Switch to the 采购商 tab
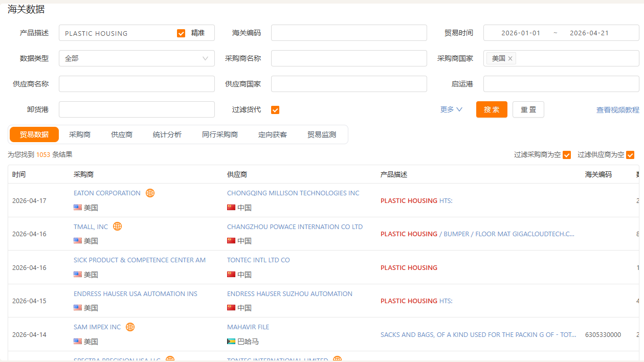 pyautogui.click(x=80, y=134)
